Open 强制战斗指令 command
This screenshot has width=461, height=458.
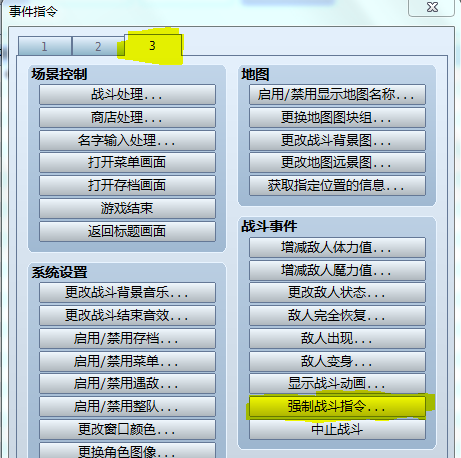tap(337, 406)
